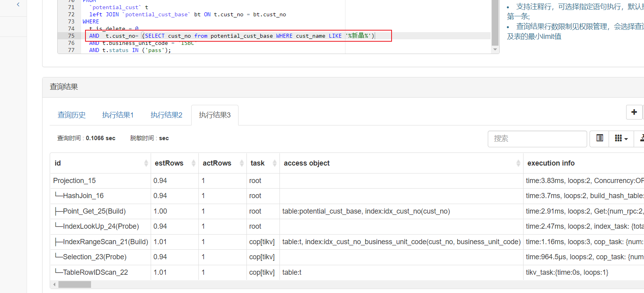This screenshot has height=293, width=644.
Task: Click the 搜索 search input field
Action: [x=537, y=139]
